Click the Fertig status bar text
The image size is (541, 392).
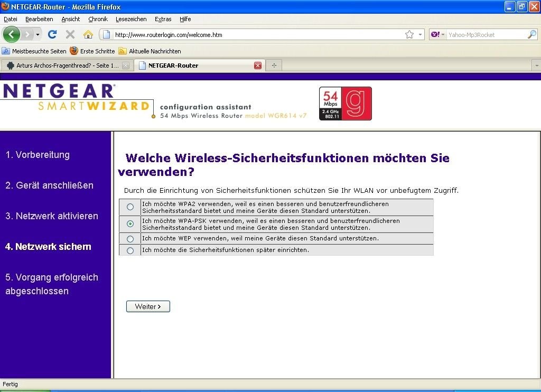coord(10,384)
